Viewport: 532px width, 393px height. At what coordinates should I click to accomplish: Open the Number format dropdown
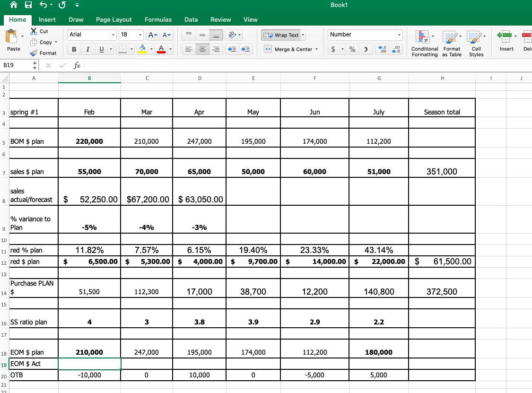[400, 34]
